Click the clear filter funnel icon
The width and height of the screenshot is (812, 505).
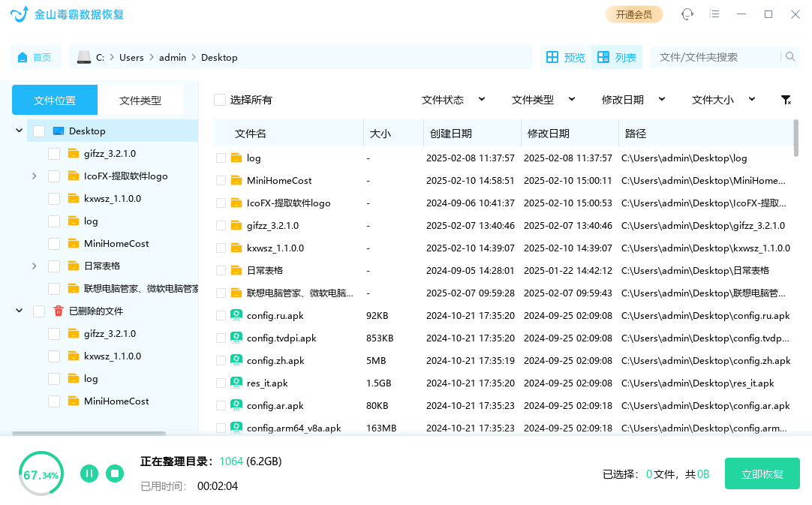coord(786,100)
